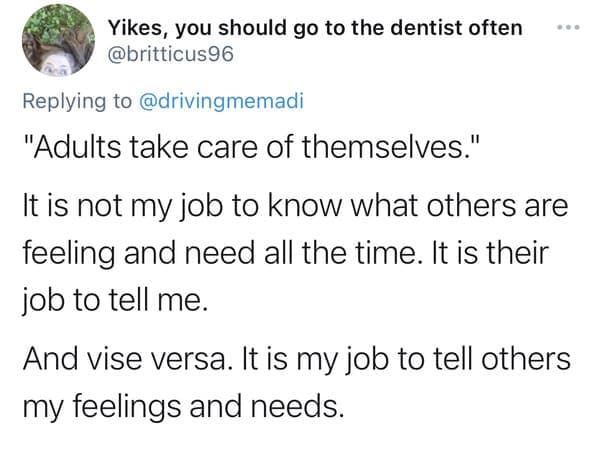The height and width of the screenshot is (458, 599).
Task: Select the line starting 'feeling and need all'
Action: (x=286, y=254)
